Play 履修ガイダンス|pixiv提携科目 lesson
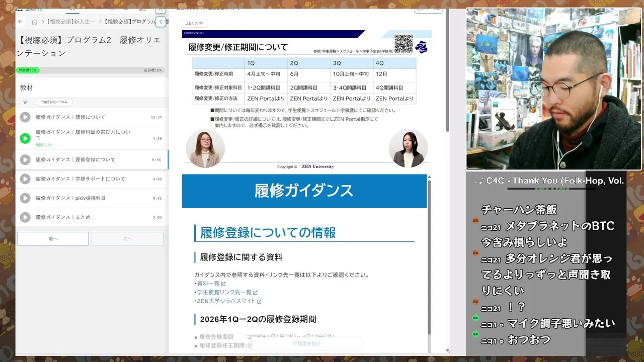This screenshot has width=644, height=362. [25, 198]
